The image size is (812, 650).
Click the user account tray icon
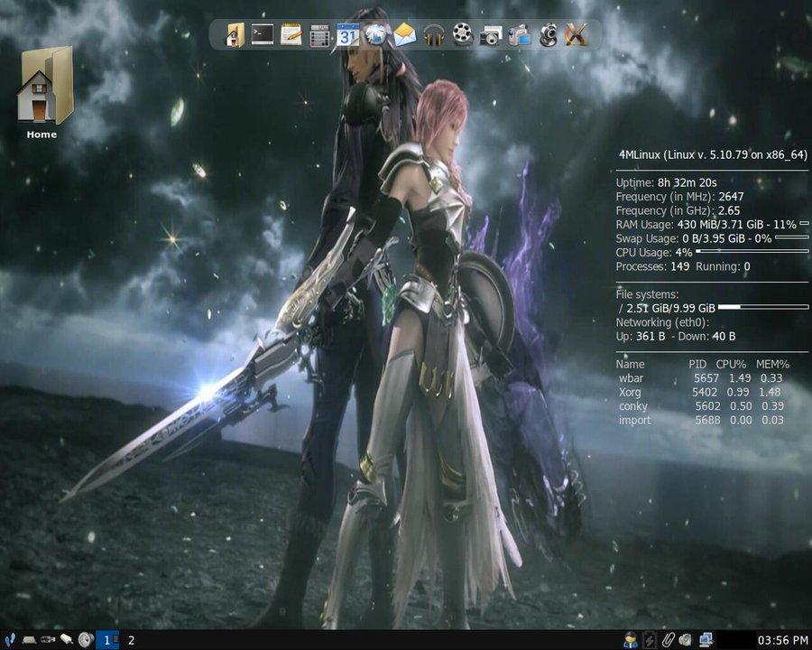[x=631, y=640]
